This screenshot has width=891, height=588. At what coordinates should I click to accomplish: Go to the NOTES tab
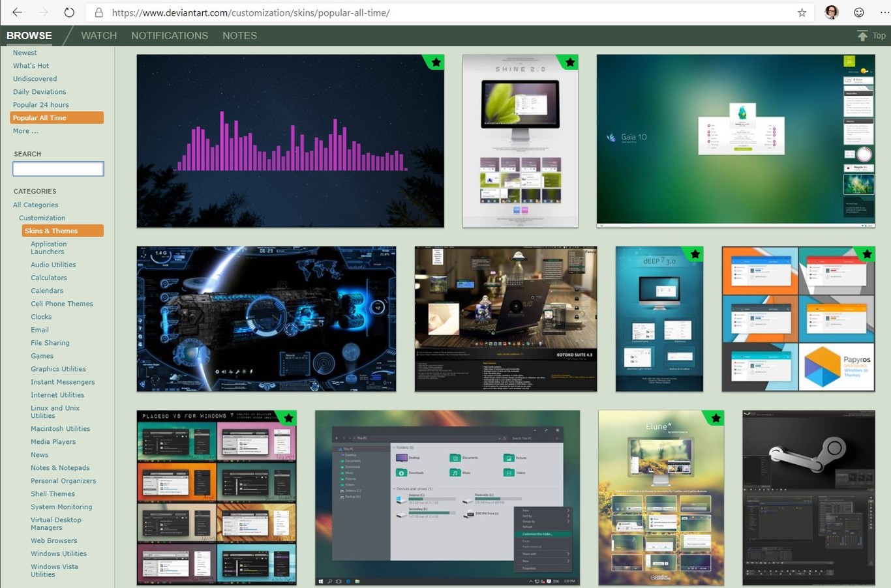click(x=239, y=36)
